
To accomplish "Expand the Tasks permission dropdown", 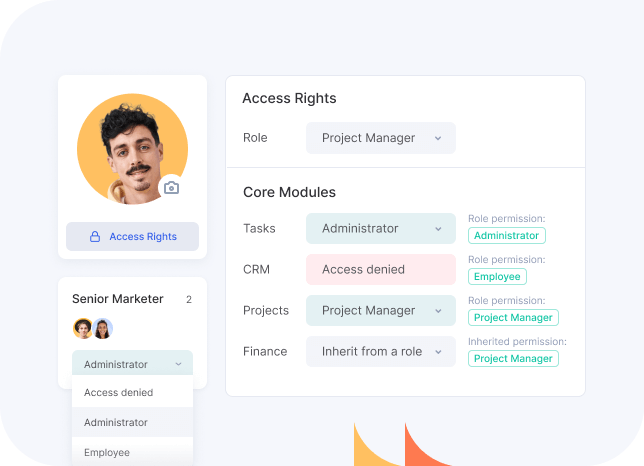I will click(380, 228).
